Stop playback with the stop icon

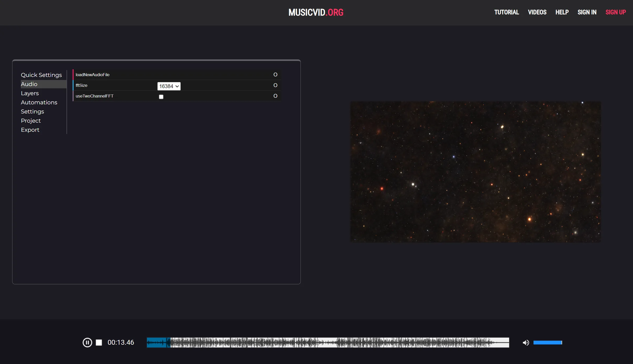pyautogui.click(x=99, y=342)
